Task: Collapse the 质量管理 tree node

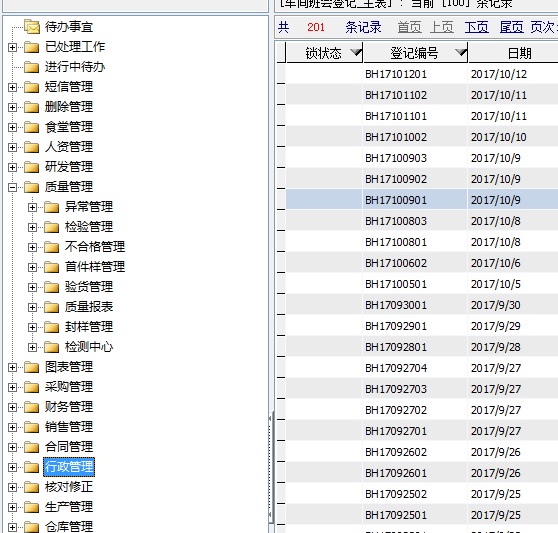Action: (x=12, y=187)
